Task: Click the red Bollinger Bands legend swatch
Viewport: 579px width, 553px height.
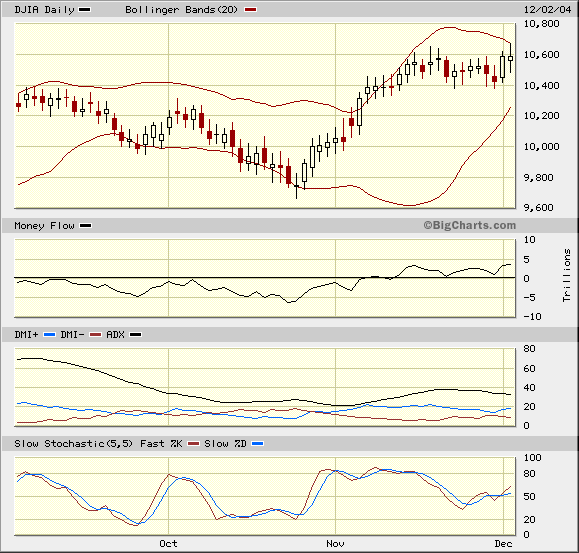Action: coord(250,10)
